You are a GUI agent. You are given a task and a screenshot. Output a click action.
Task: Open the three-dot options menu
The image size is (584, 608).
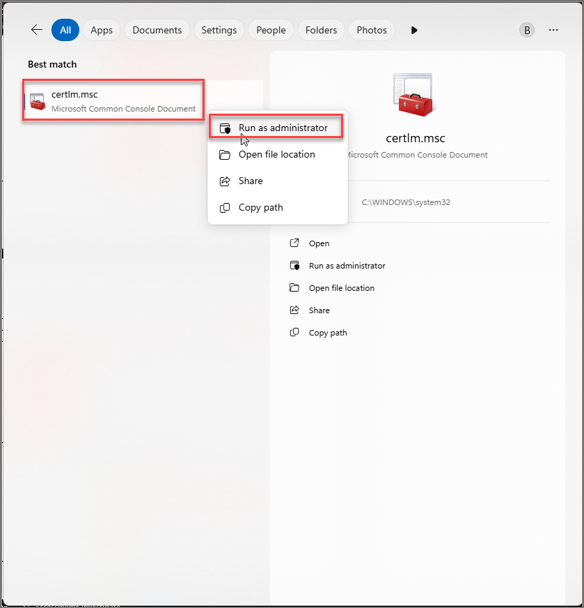553,30
